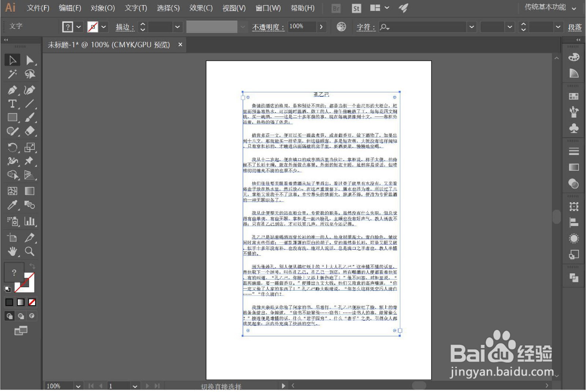
Task: Enable Draw Inside mode
Action: click(32, 316)
